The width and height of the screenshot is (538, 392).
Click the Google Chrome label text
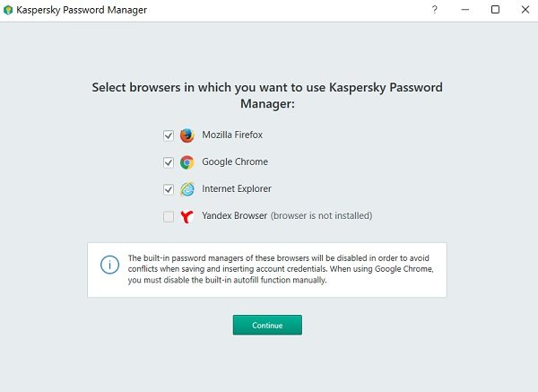(235, 162)
